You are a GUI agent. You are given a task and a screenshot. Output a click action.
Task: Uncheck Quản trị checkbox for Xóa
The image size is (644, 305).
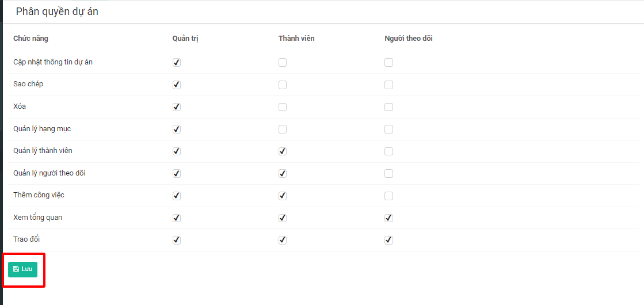[177, 107]
